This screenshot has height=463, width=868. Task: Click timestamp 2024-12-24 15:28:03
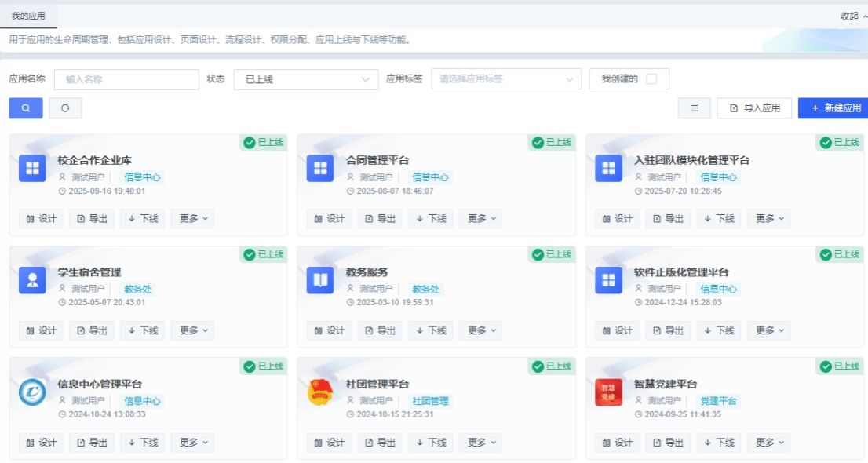[x=683, y=302]
